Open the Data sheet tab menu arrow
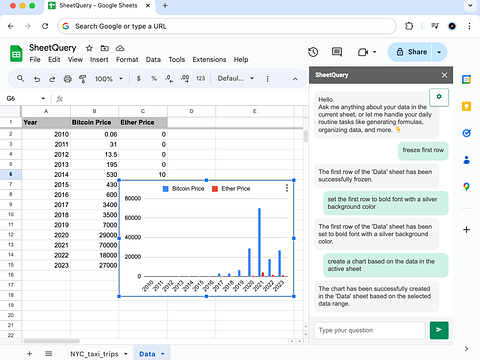 click(163, 354)
